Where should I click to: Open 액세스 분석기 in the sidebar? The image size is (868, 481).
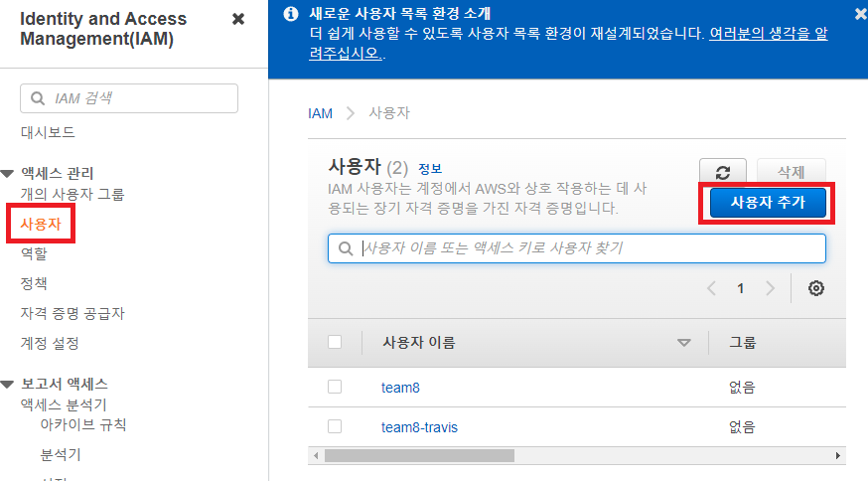click(x=64, y=405)
